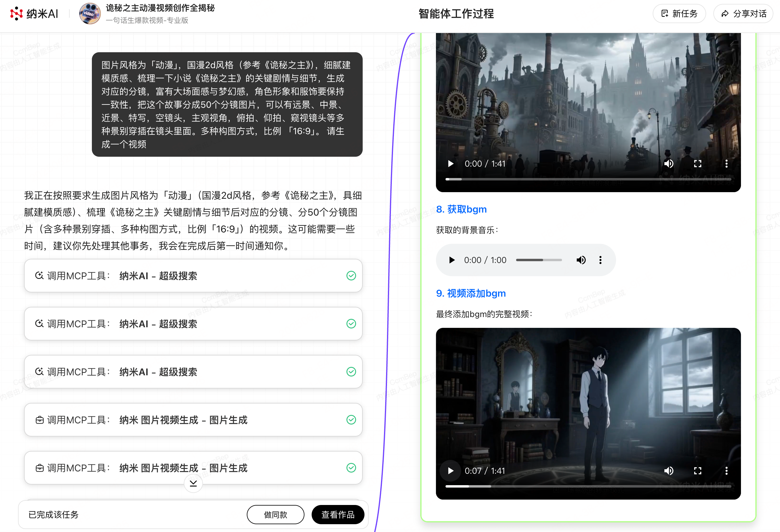Enter fullscreen on the steampunk city video
Image resolution: width=780 pixels, height=532 pixels.
click(x=698, y=163)
